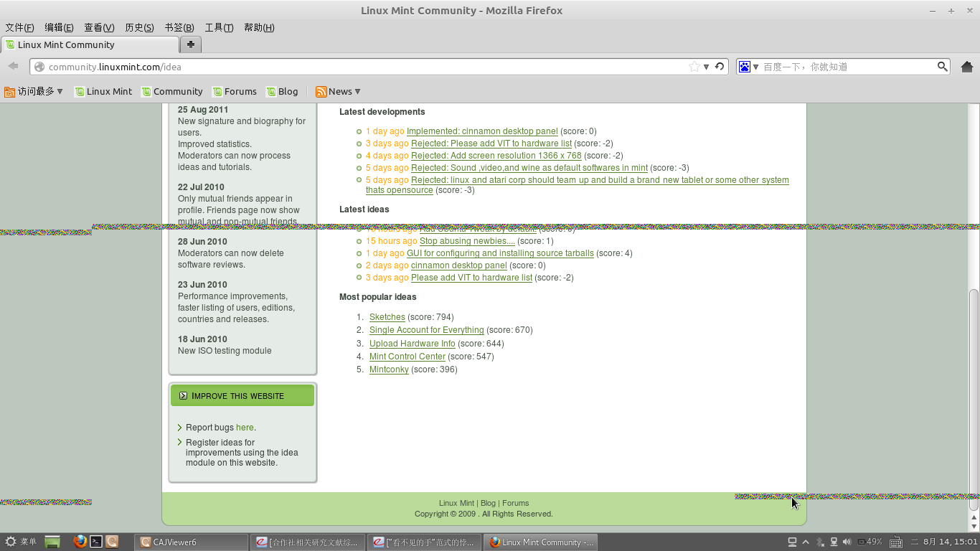Open the 书签 (Bookmarks) menu
This screenshot has height=551, width=980.
coord(179,27)
